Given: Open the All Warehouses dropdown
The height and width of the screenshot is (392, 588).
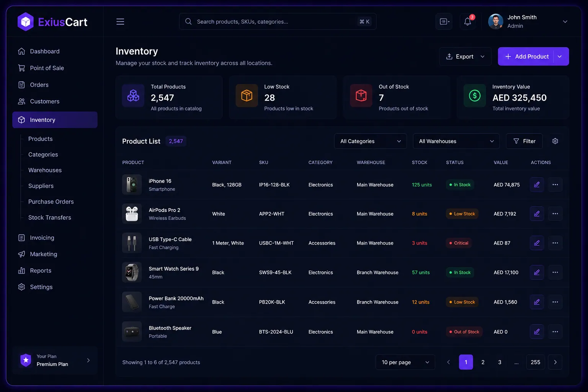Looking at the screenshot, I should (x=456, y=141).
